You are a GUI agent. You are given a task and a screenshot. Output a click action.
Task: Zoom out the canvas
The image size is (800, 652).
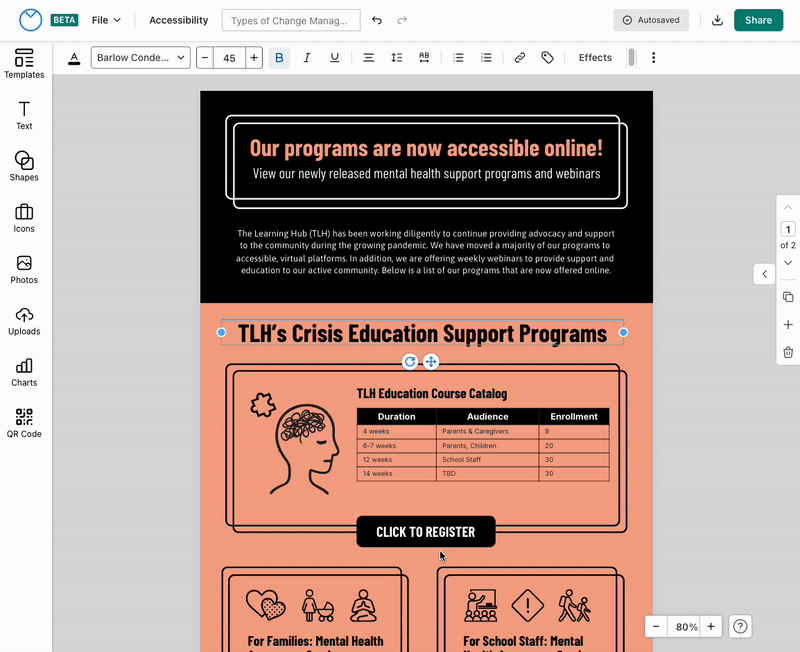[x=656, y=626]
